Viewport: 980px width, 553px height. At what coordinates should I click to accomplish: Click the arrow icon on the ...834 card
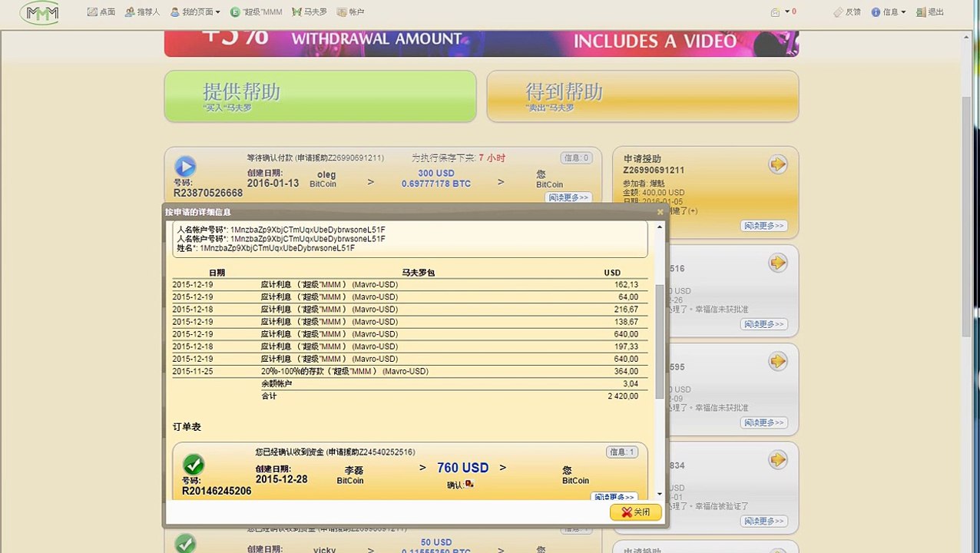click(x=778, y=459)
